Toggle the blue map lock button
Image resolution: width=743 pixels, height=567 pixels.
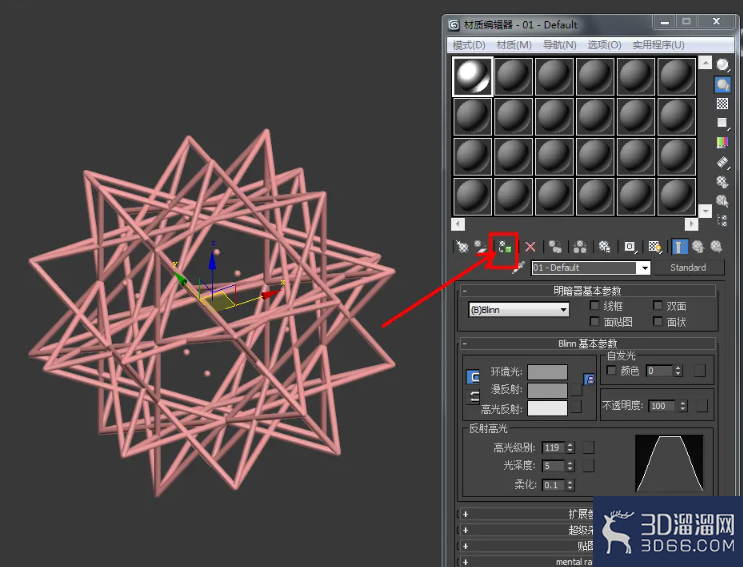589,379
